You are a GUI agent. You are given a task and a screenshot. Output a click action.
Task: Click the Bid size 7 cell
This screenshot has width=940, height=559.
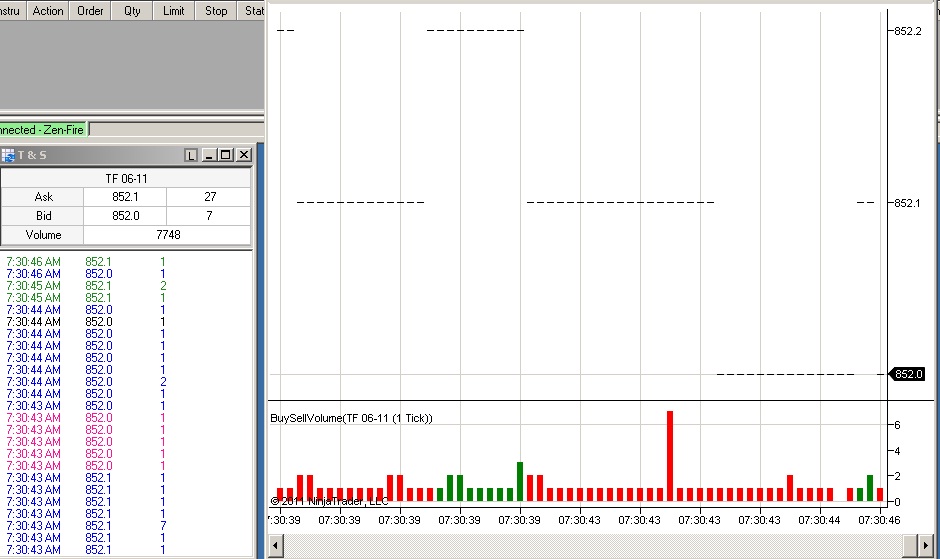click(x=209, y=216)
